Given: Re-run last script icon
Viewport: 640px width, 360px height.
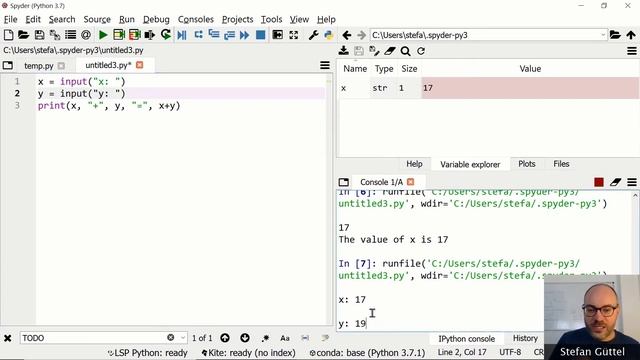Looking at the screenshot, I should click(166, 35).
